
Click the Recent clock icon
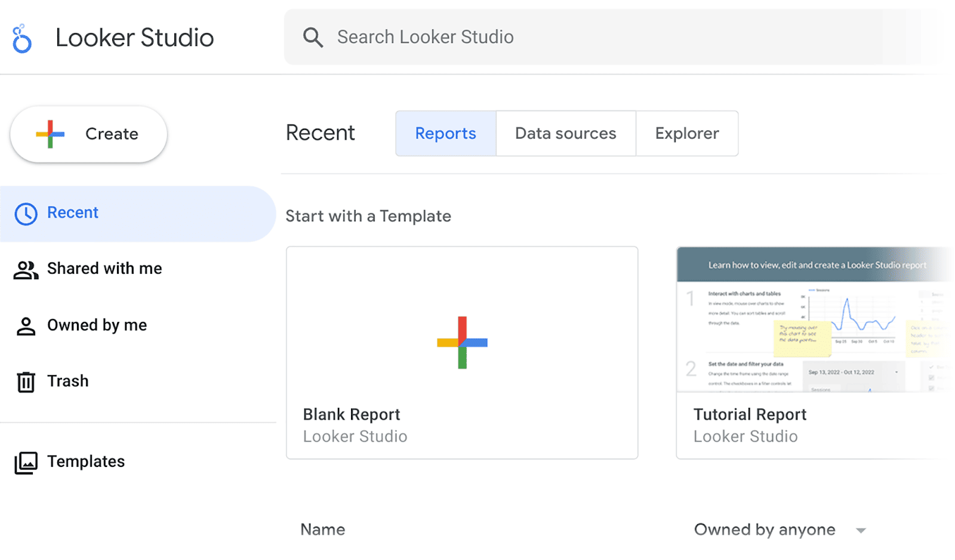point(26,214)
